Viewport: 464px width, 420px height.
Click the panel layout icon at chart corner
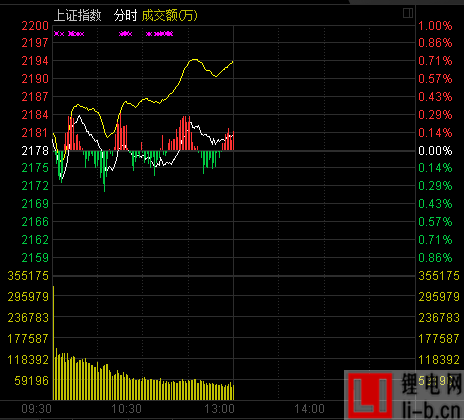pyautogui.click(x=408, y=13)
